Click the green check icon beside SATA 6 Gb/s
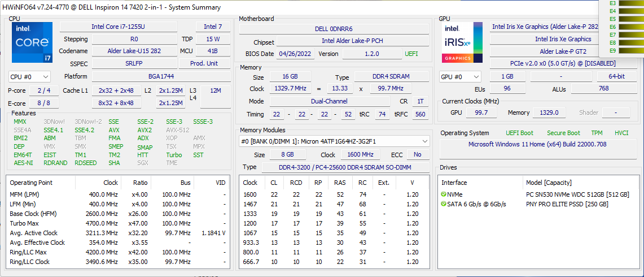The image size is (644, 277). [444, 204]
